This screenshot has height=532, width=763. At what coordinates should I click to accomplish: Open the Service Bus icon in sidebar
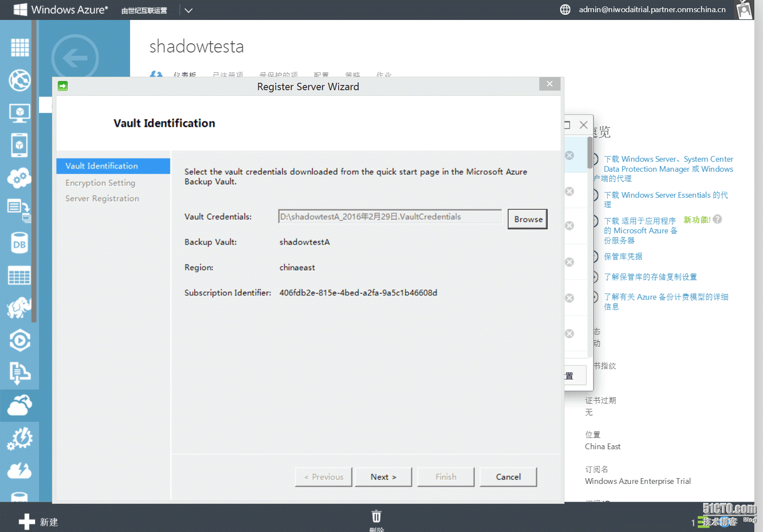20,373
